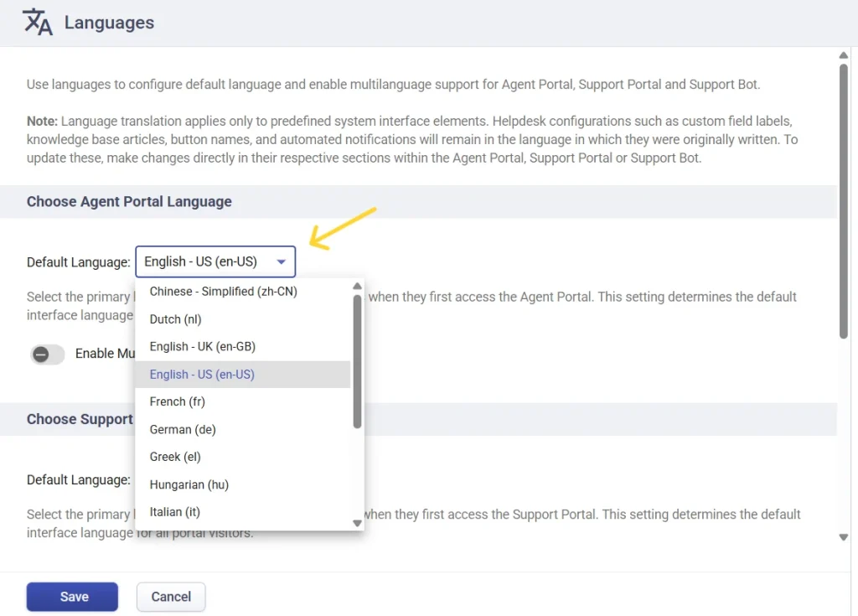Toggle the Enable Multilanguage switch on
The image size is (858, 616).
tap(47, 355)
